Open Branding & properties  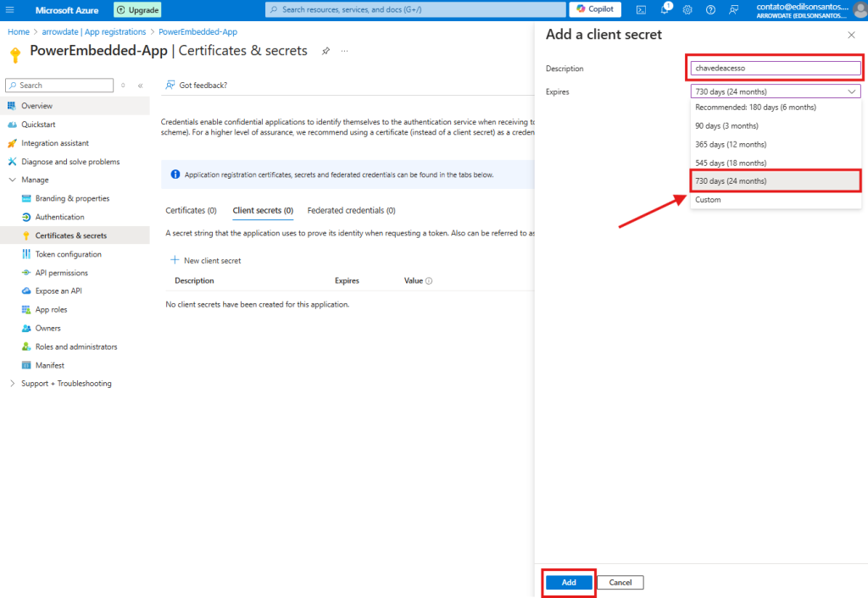coord(75,198)
